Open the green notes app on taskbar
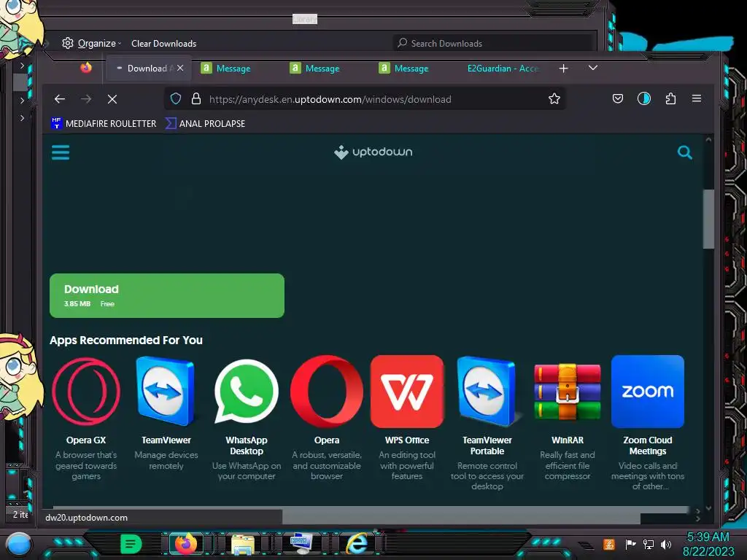The width and height of the screenshot is (747, 560). pos(131,543)
